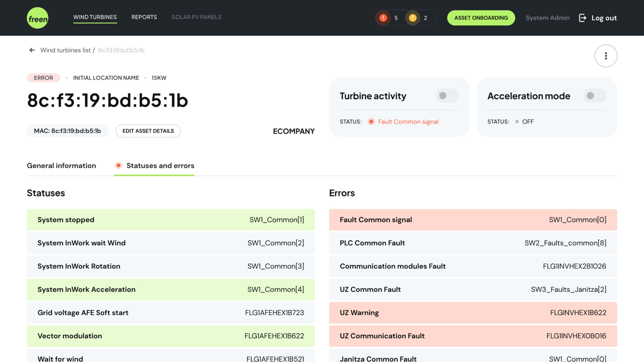Click the red Fault Common signal status indicator
Viewport: 644px width, 362px height.
[371, 122]
